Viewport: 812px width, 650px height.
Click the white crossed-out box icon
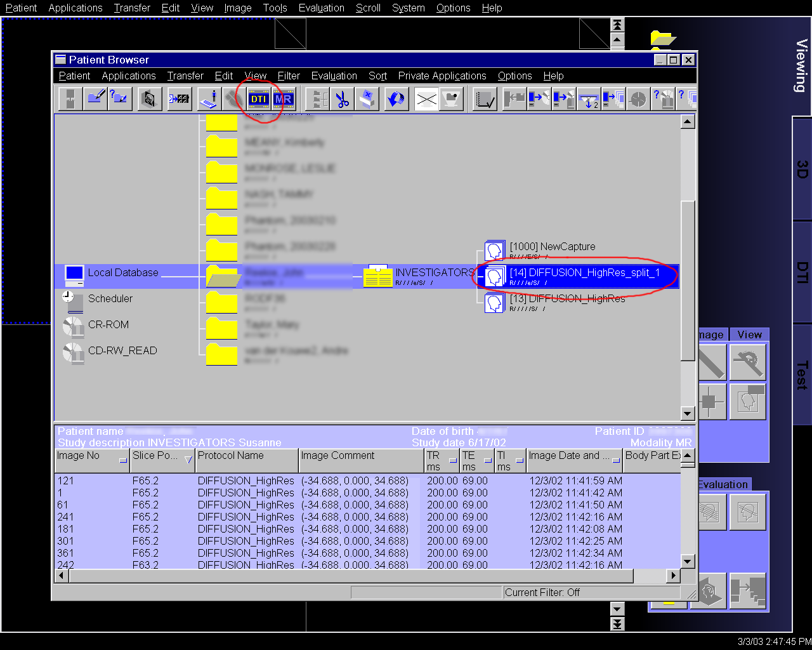tap(426, 99)
